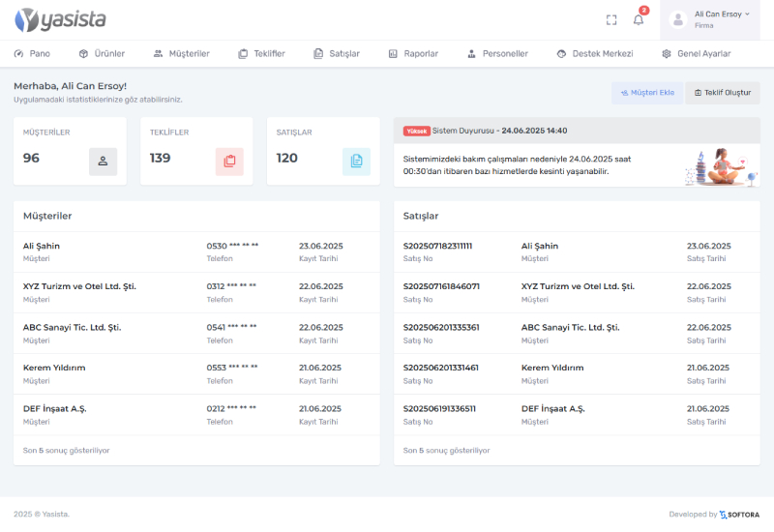
Task: Open Destek Merkezi menu
Action: 595,54
